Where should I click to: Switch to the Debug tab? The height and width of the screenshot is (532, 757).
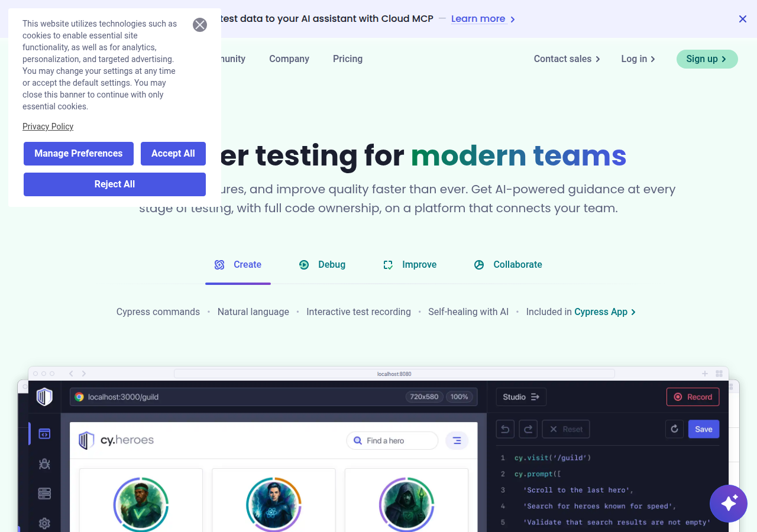pos(322,265)
